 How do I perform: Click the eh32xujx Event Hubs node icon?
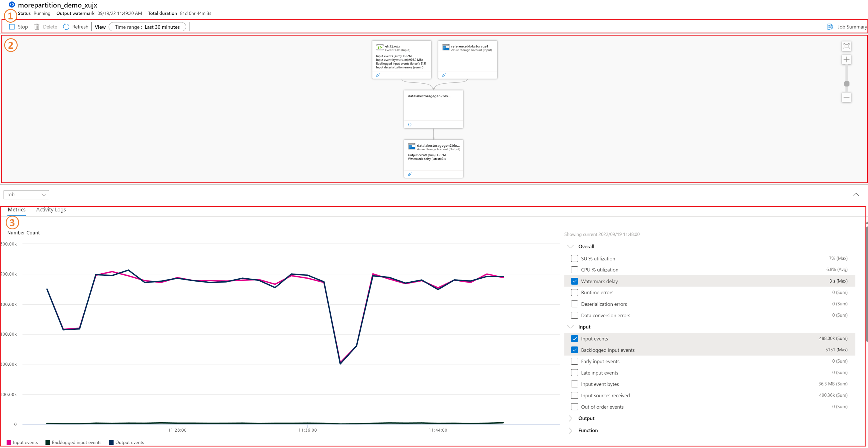point(380,47)
